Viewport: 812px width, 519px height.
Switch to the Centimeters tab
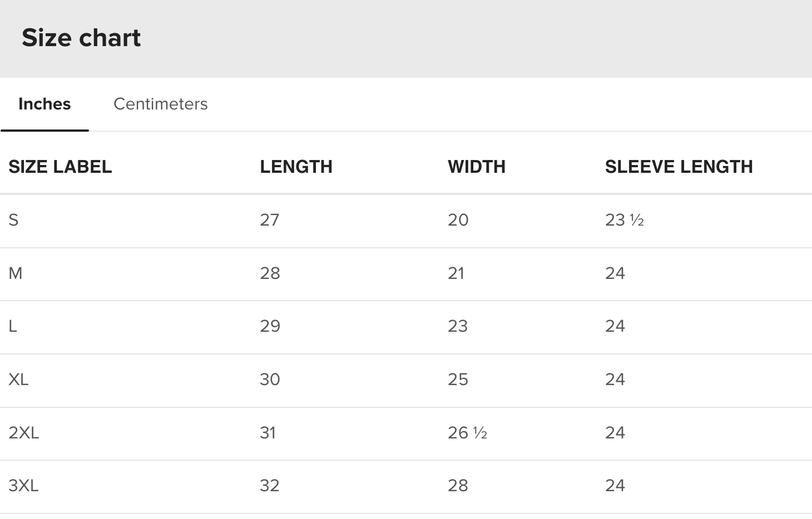pyautogui.click(x=160, y=104)
